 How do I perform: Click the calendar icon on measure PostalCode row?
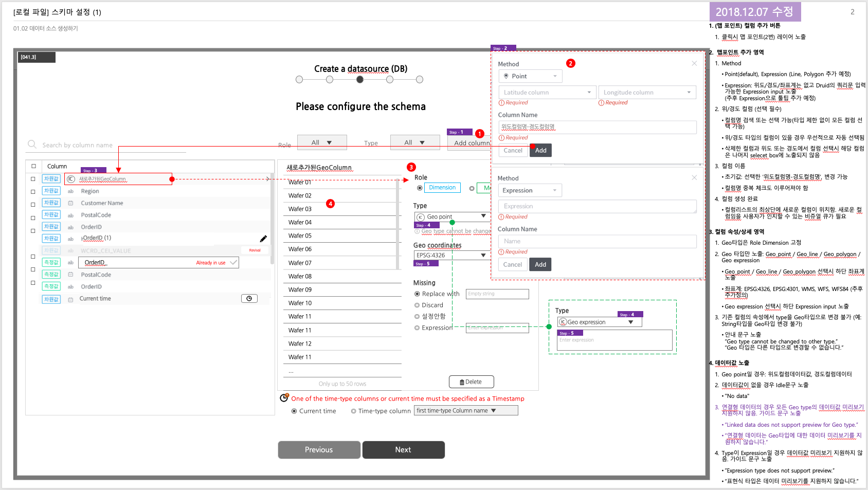[x=71, y=275]
